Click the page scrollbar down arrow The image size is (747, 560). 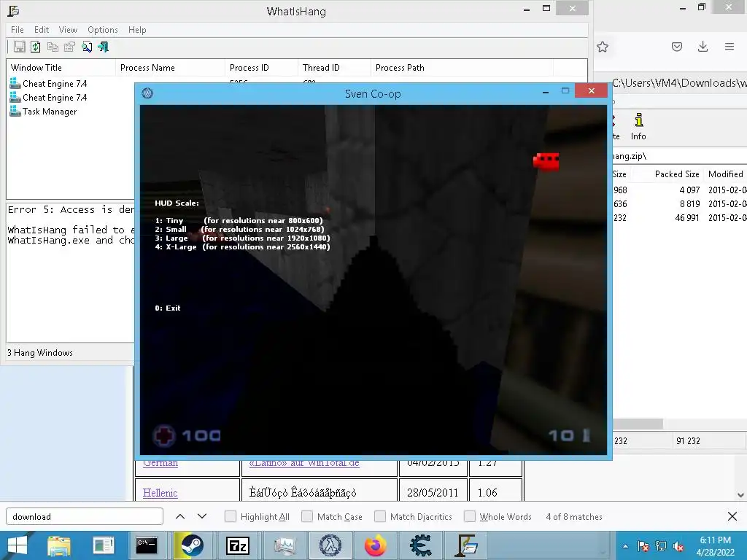tap(740, 495)
